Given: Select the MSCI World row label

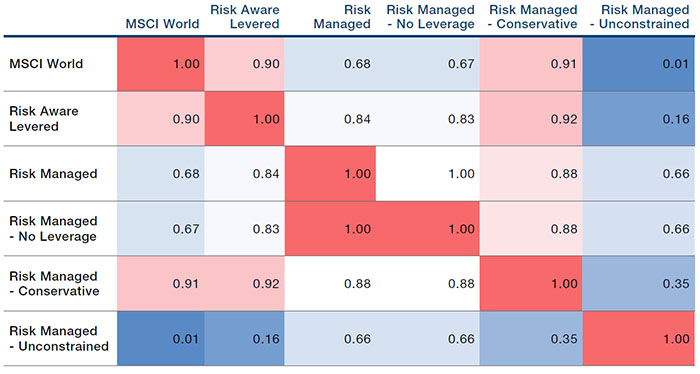Looking at the screenshot, I should point(46,64).
